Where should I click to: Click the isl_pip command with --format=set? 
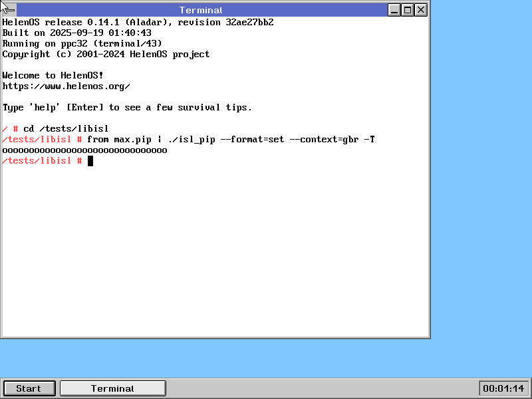click(x=231, y=140)
